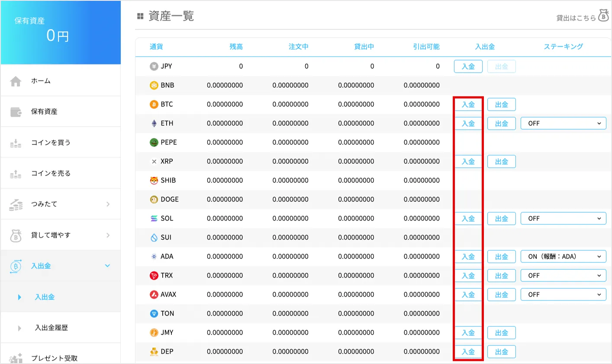This screenshot has width=612, height=364.
Task: Click the 貸出はこちら link
Action: (576, 18)
